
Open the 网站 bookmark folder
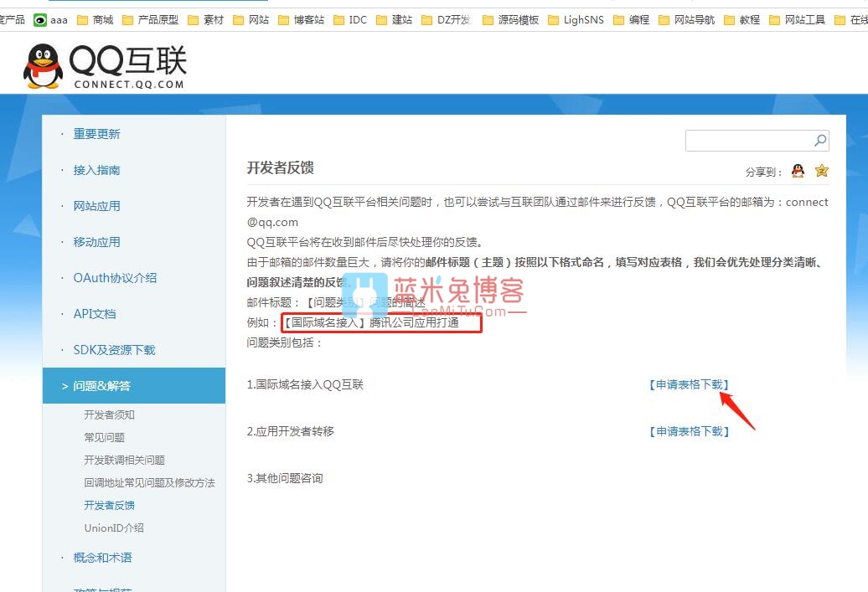click(x=251, y=20)
